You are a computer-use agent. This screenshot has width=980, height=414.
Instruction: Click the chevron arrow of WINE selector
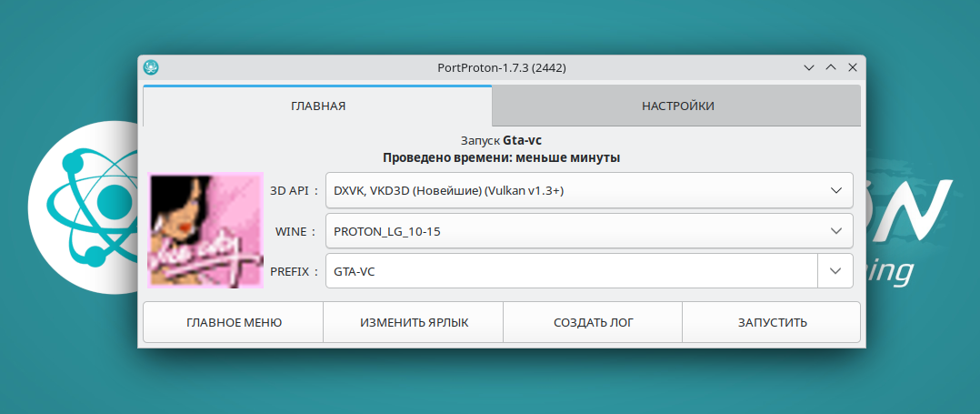tap(836, 231)
